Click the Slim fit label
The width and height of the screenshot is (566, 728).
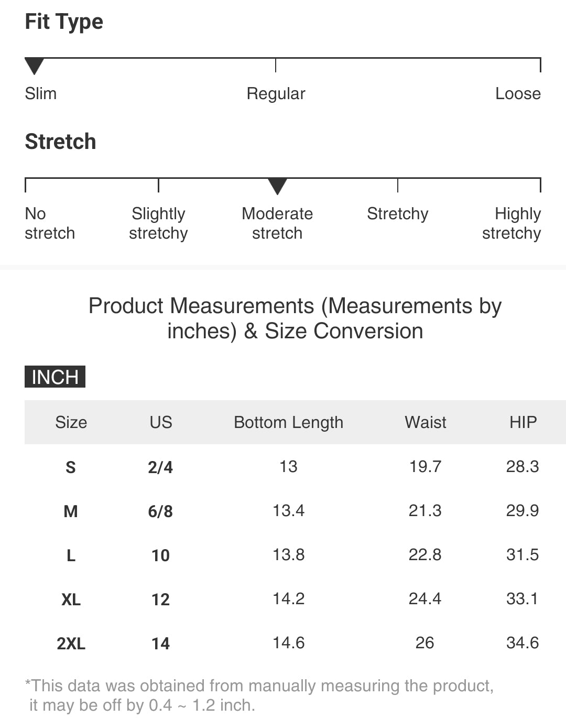tap(41, 94)
